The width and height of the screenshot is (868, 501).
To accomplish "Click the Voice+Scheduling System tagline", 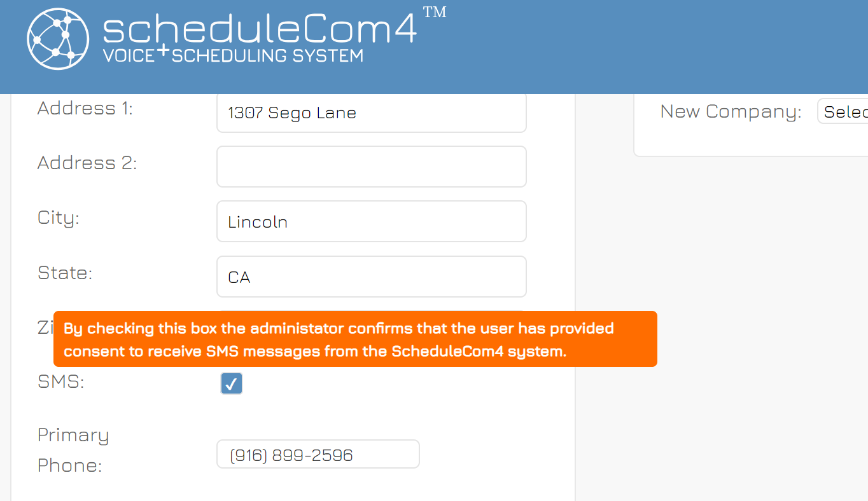I will (233, 55).
